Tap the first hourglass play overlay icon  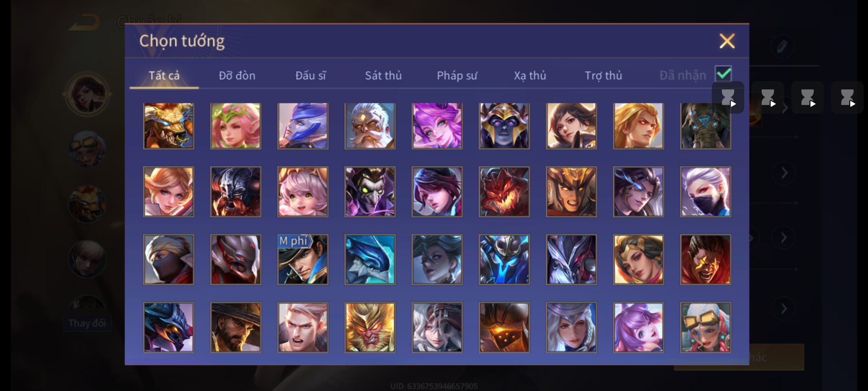click(728, 97)
